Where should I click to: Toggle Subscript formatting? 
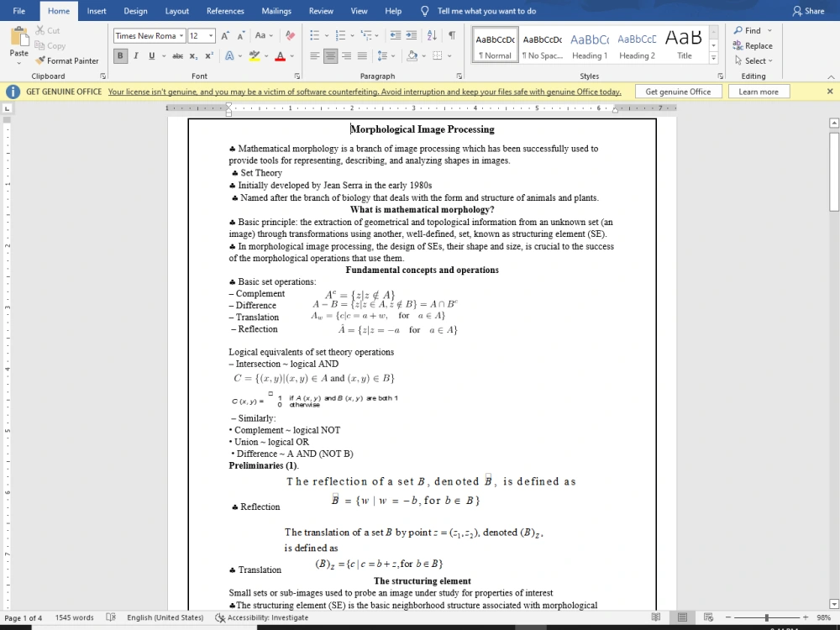click(x=193, y=55)
